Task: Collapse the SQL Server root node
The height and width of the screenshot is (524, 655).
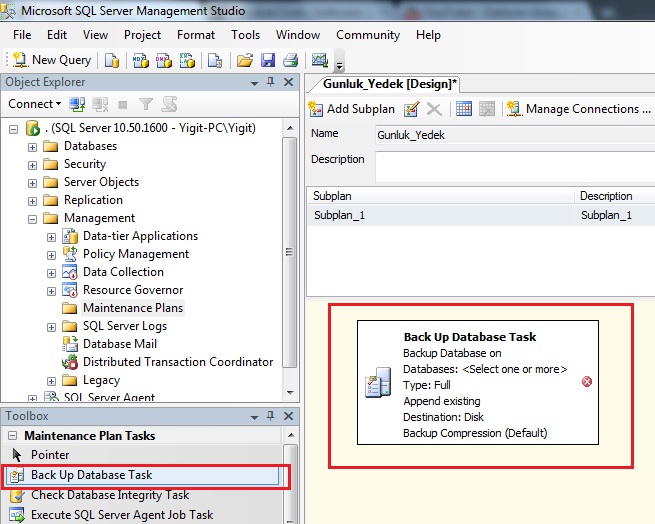Action: [x=13, y=129]
